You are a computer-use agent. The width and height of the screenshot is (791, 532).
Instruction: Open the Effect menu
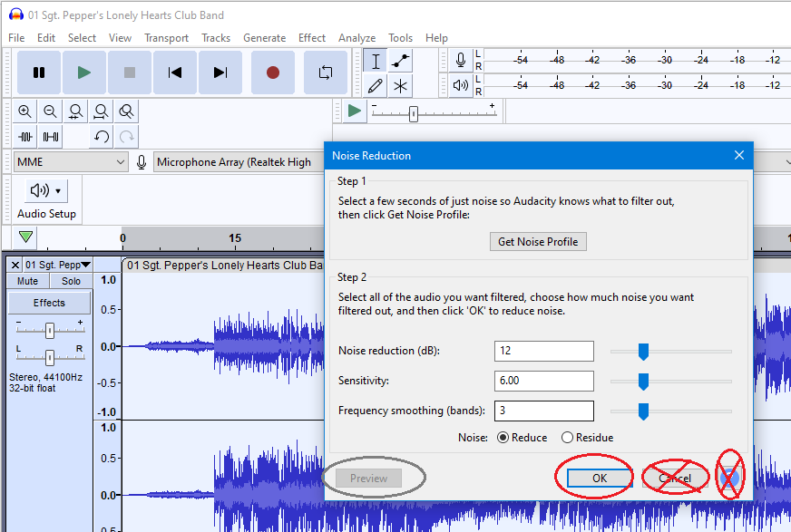[x=311, y=38]
